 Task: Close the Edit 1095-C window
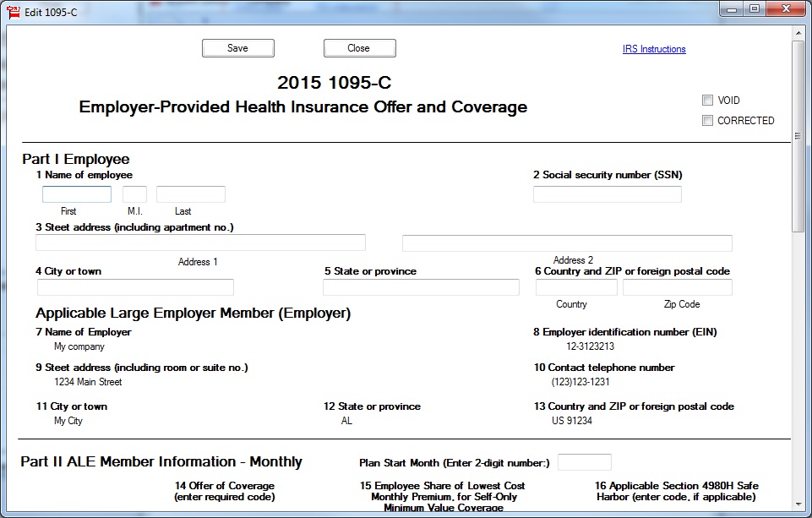coord(786,8)
